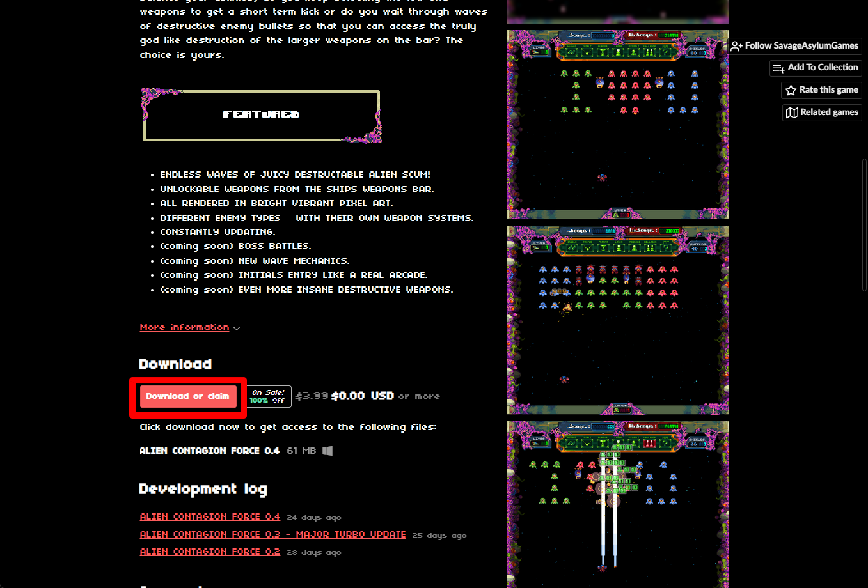Screen dimensions: 868x588
Task: Click chevron next to More information
Action: point(237,328)
